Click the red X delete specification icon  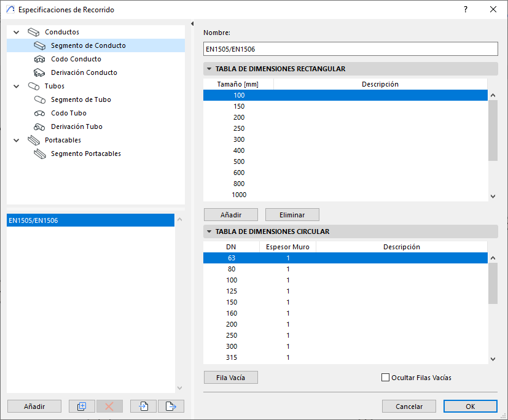(x=109, y=406)
